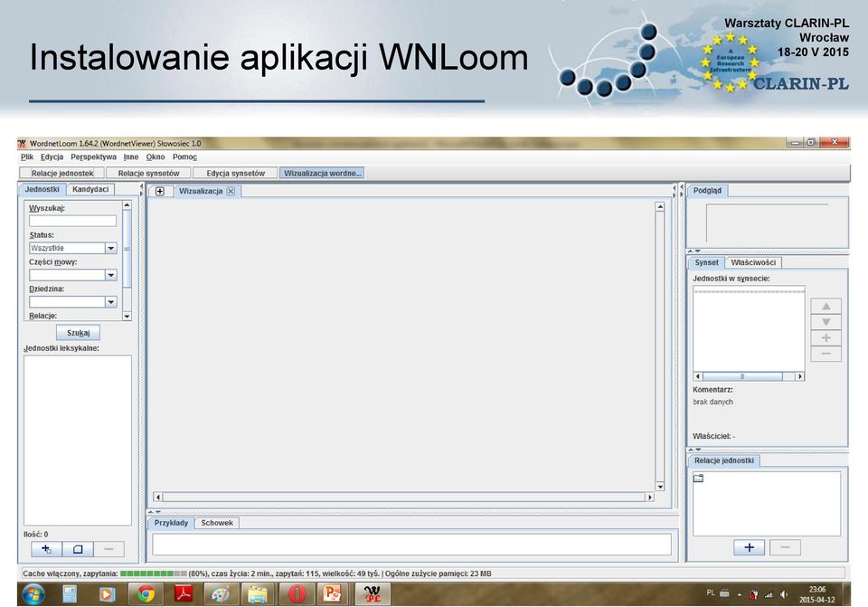Select the Relacje jednostki tab

click(x=724, y=460)
